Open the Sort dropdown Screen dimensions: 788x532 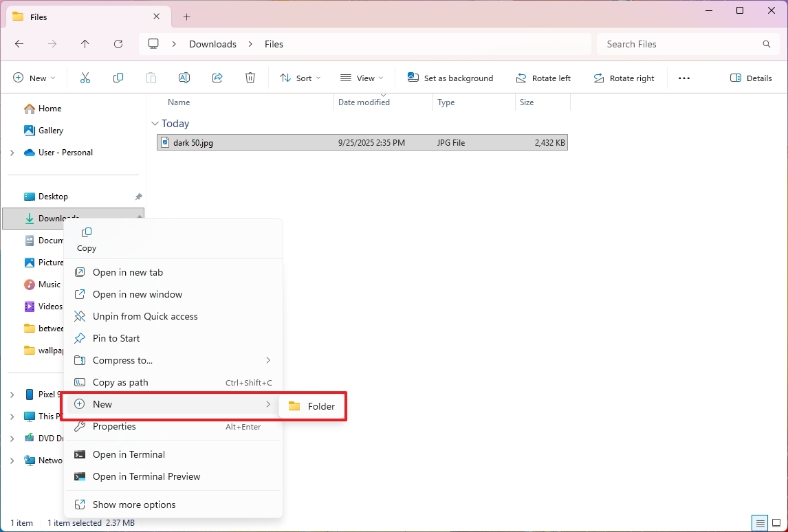pyautogui.click(x=300, y=78)
